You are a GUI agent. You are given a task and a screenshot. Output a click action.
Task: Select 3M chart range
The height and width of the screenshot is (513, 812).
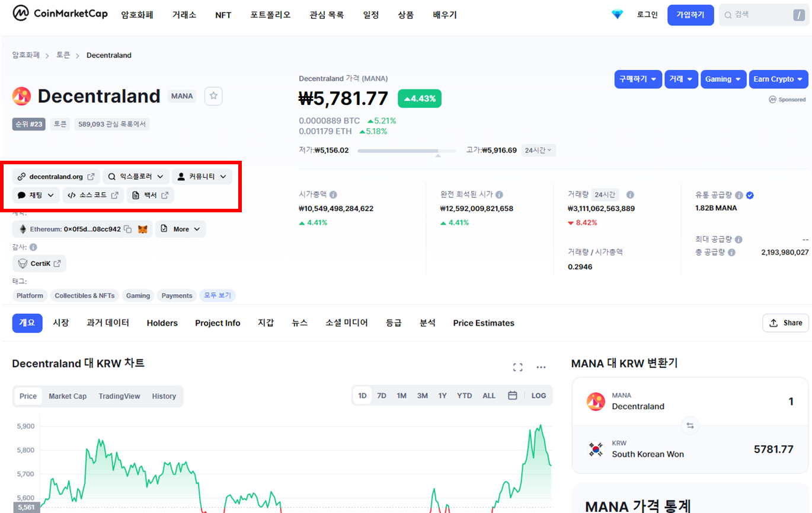422,396
